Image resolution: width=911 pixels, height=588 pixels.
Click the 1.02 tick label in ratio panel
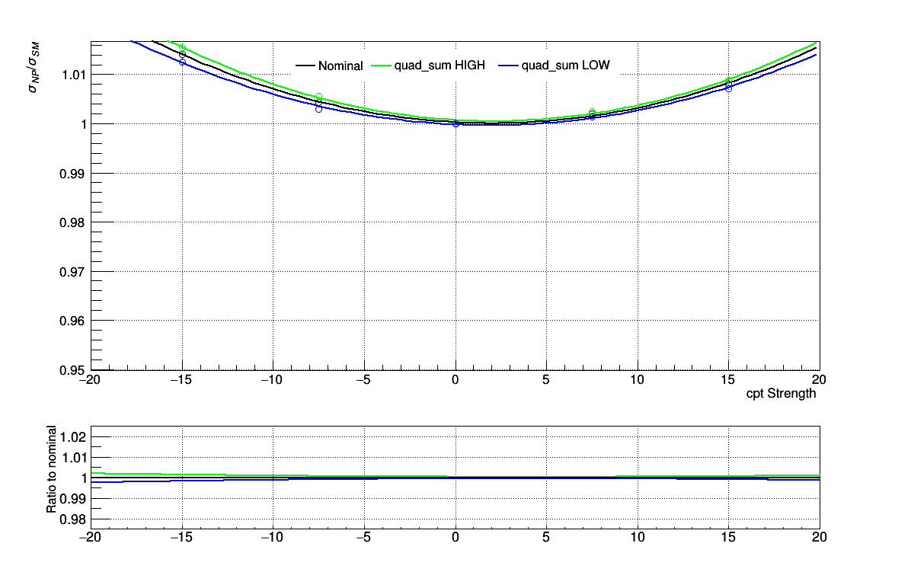pos(74,437)
